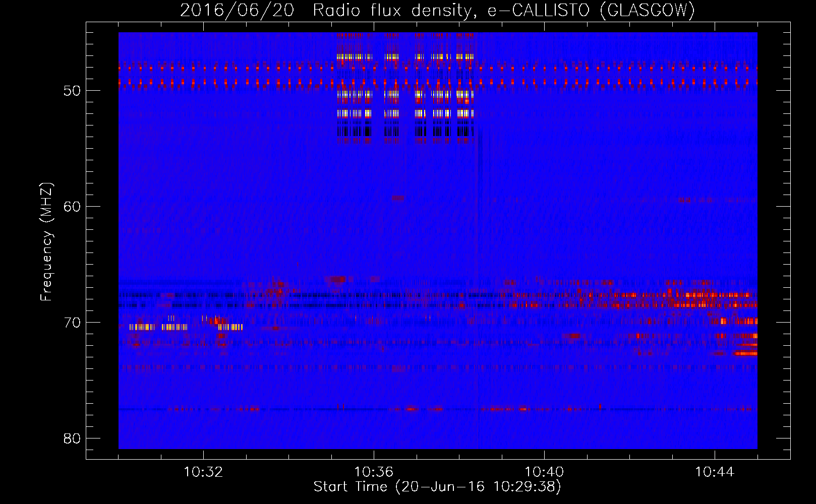Click the 10:44 time tick label
The width and height of the screenshot is (816, 504).
coord(715,472)
